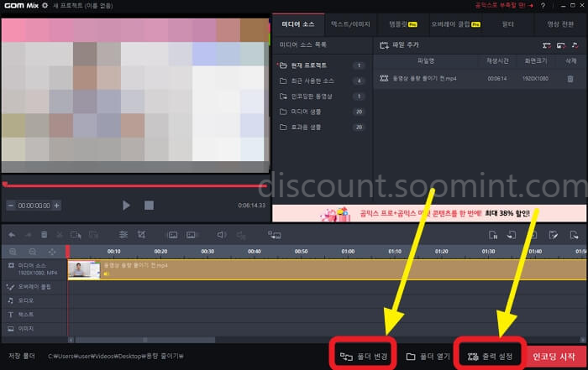Click the 폴더 변경 button
This screenshot has width=588, height=370.
[x=364, y=356]
